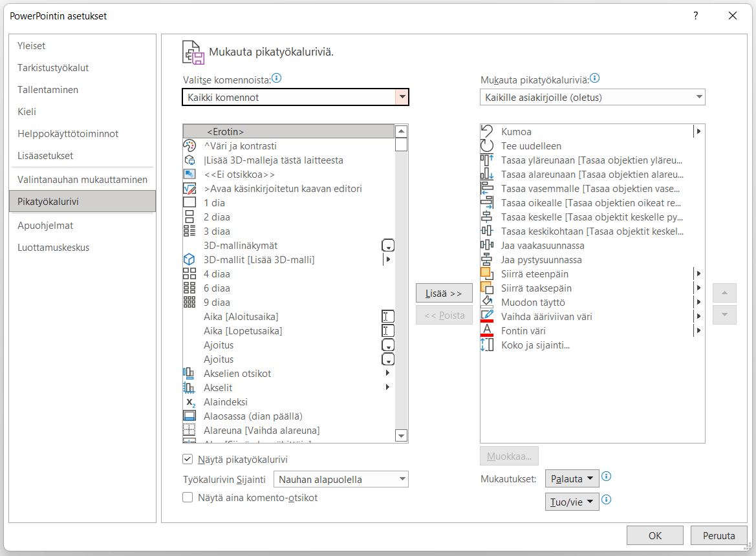Enable Näytä aina komento-otsikot checkbox
This screenshot has width=756, height=556.
[188, 497]
